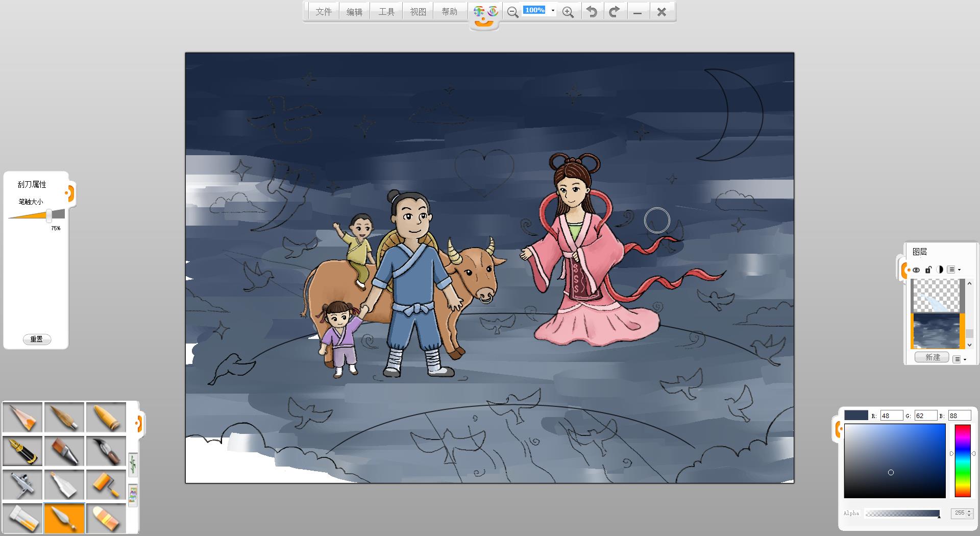Image resolution: width=980 pixels, height=536 pixels.
Task: Open the zoom percentage dropdown
Action: click(x=553, y=11)
